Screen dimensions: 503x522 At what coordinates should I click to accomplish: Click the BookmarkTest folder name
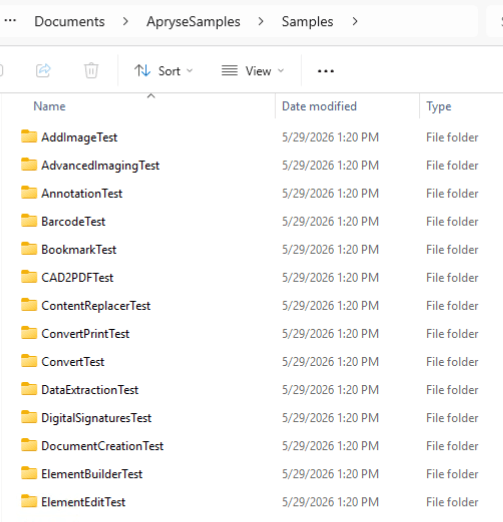(79, 250)
